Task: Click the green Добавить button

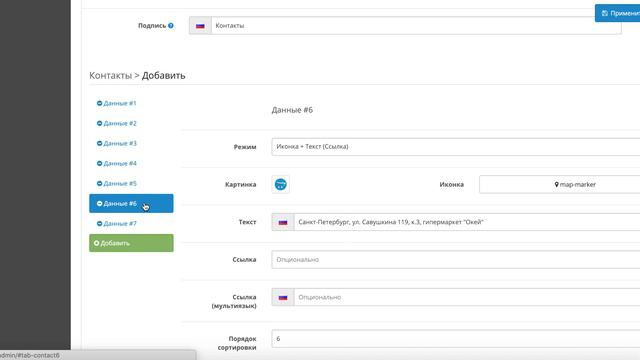Action: pos(131,243)
